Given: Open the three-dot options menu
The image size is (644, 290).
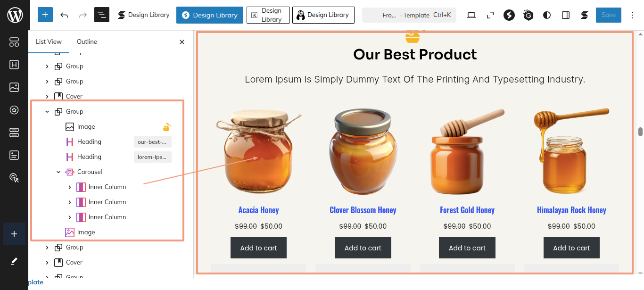Looking at the screenshot, I should [x=632, y=15].
